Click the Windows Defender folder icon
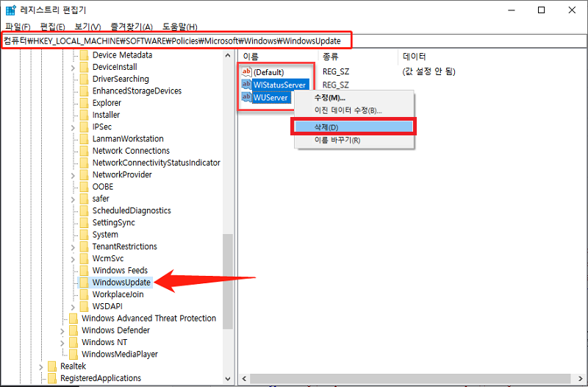Viewport: 588px width, 387px height. (73, 330)
